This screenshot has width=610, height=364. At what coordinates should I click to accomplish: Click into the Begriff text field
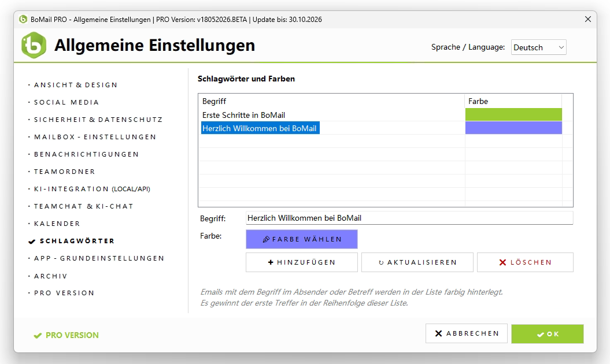tap(409, 218)
